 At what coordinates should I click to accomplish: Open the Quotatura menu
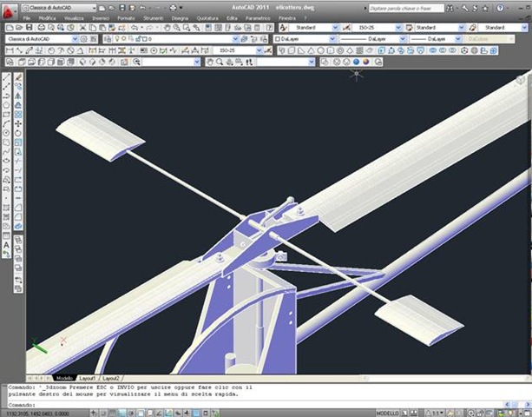coord(208,17)
